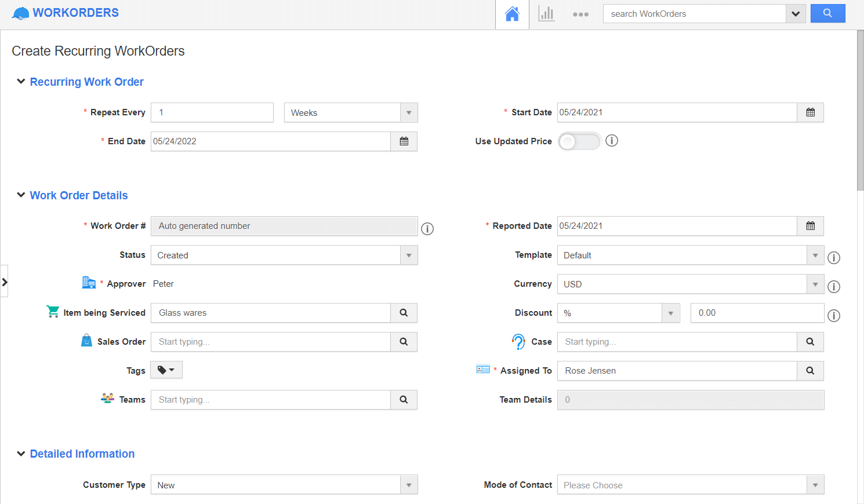Collapse the Detailed Information section
The width and height of the screenshot is (864, 504).
click(21, 454)
